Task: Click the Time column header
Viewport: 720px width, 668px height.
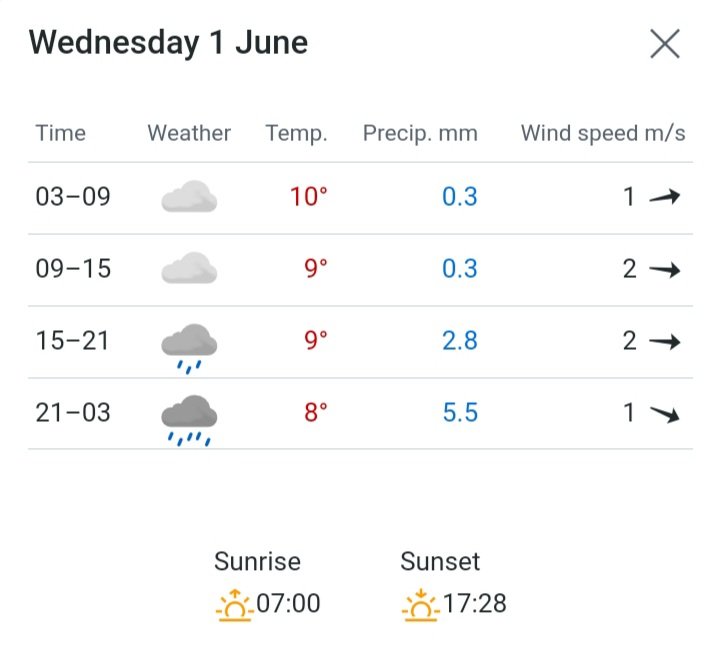Action: [60, 133]
